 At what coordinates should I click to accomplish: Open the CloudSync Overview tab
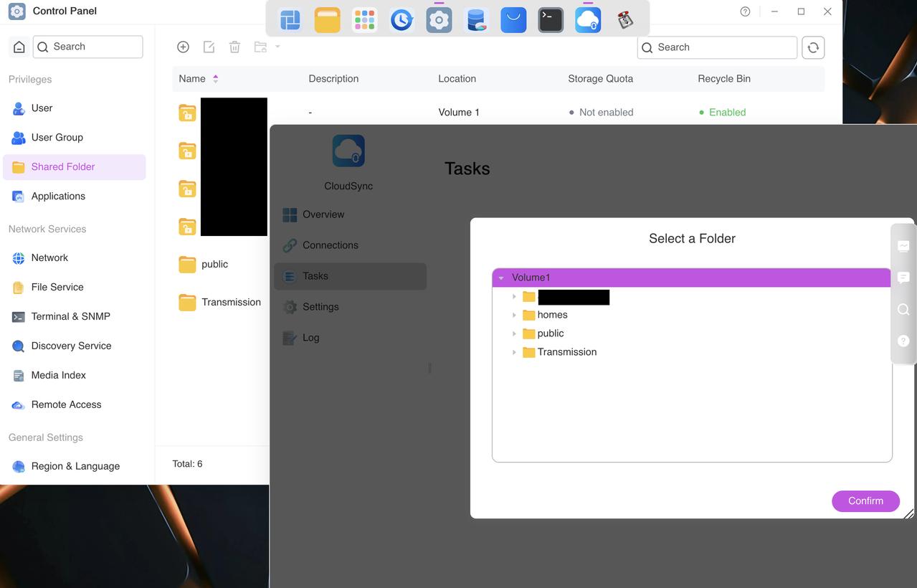[351, 214]
